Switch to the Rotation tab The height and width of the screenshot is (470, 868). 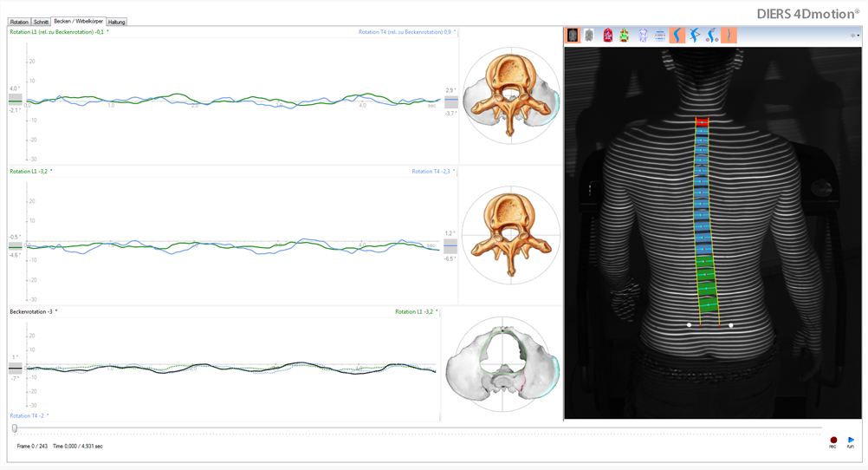pyautogui.click(x=19, y=21)
